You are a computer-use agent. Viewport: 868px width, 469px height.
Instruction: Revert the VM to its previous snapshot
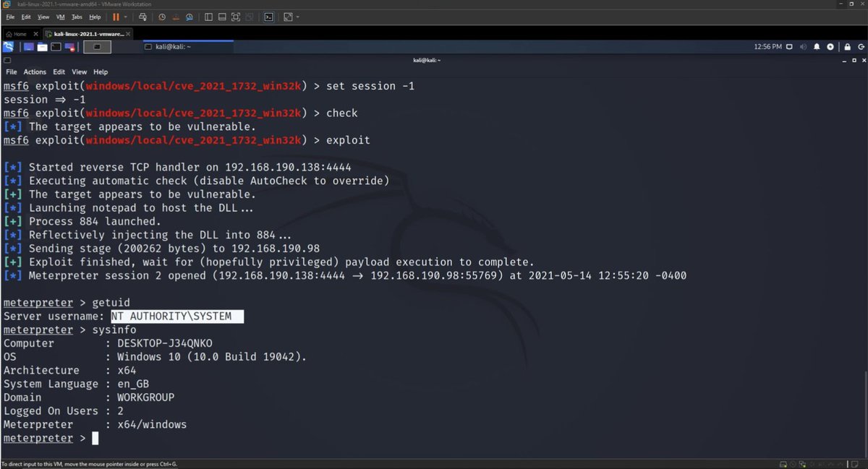[176, 17]
